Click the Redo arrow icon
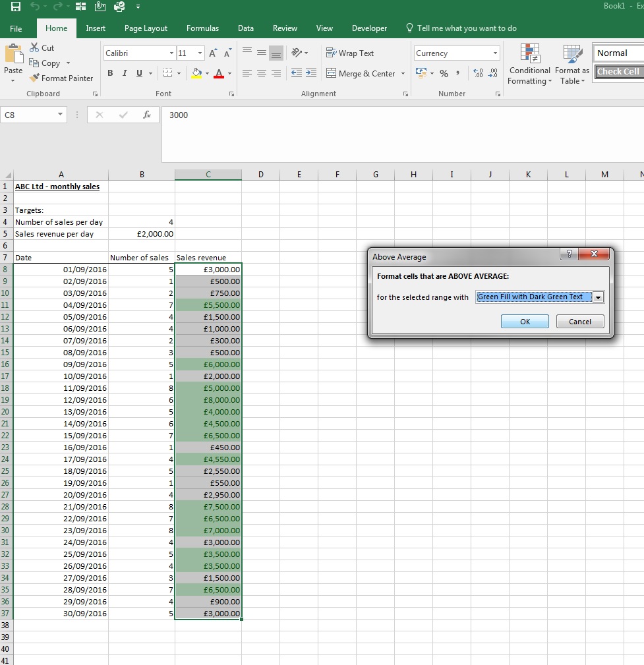 tap(57, 7)
